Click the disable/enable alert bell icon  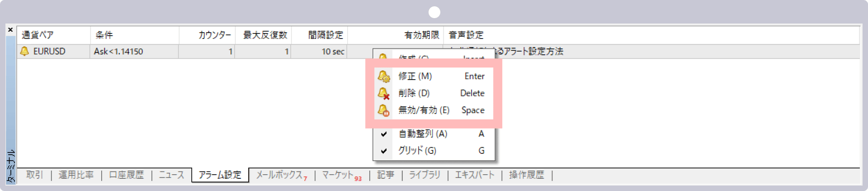click(384, 110)
